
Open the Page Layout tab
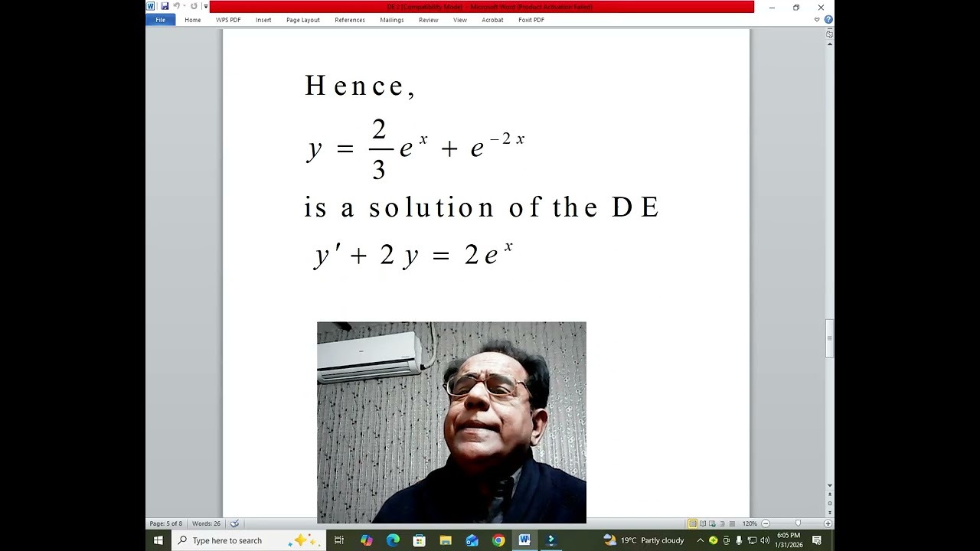click(x=303, y=20)
